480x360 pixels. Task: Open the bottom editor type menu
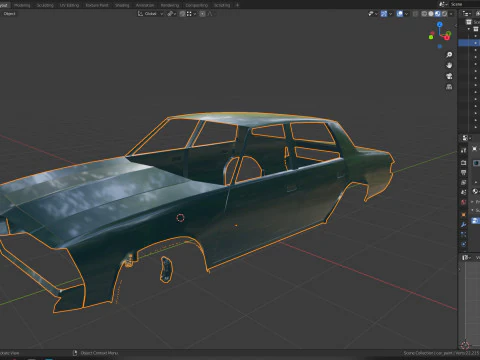pos(466,258)
